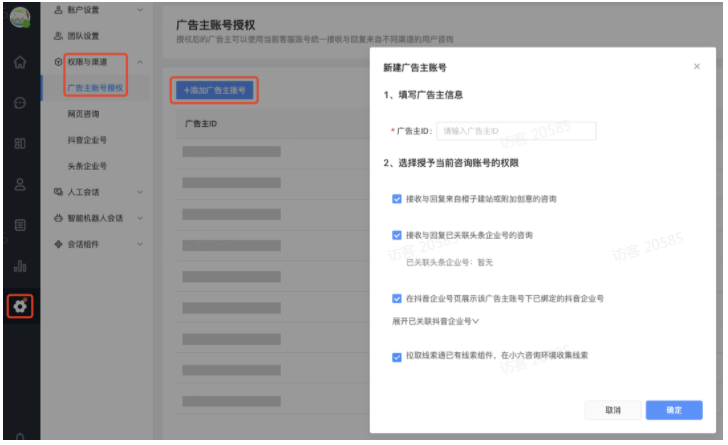Open the bar chart statistics icon
Screen dimensions: 728x445
(x=20, y=266)
